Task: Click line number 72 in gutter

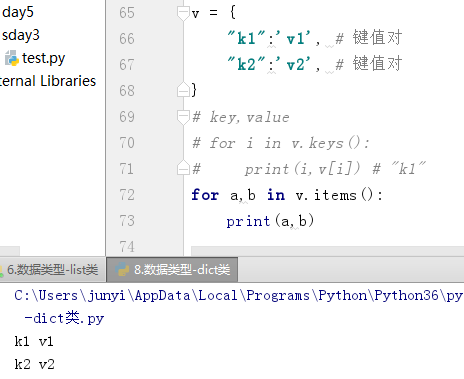Action: (127, 195)
